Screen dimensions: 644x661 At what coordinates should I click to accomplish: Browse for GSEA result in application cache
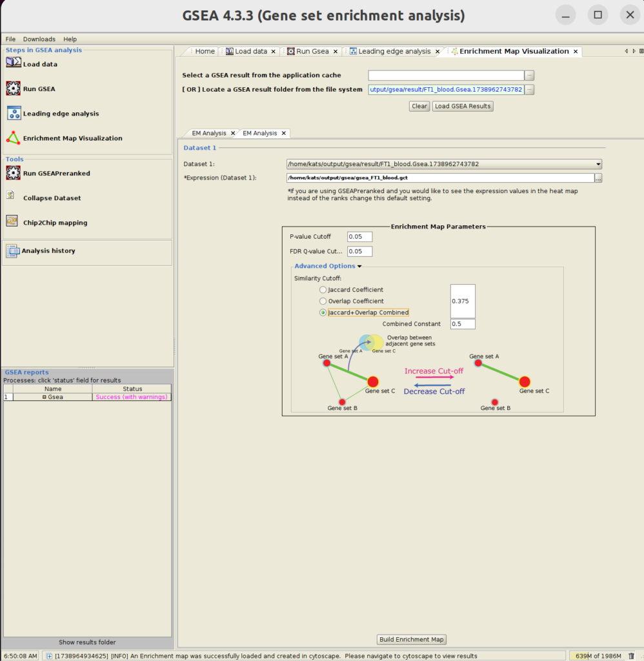(x=529, y=75)
